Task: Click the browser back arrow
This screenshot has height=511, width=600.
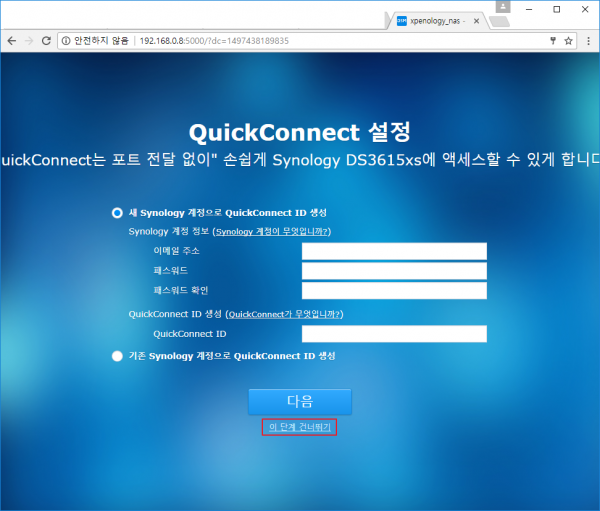Action: tap(11, 41)
